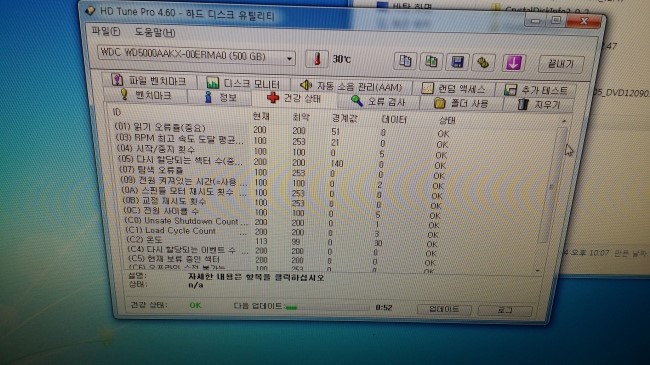
Task: Open the 파일(F) menu
Action: coord(106,31)
